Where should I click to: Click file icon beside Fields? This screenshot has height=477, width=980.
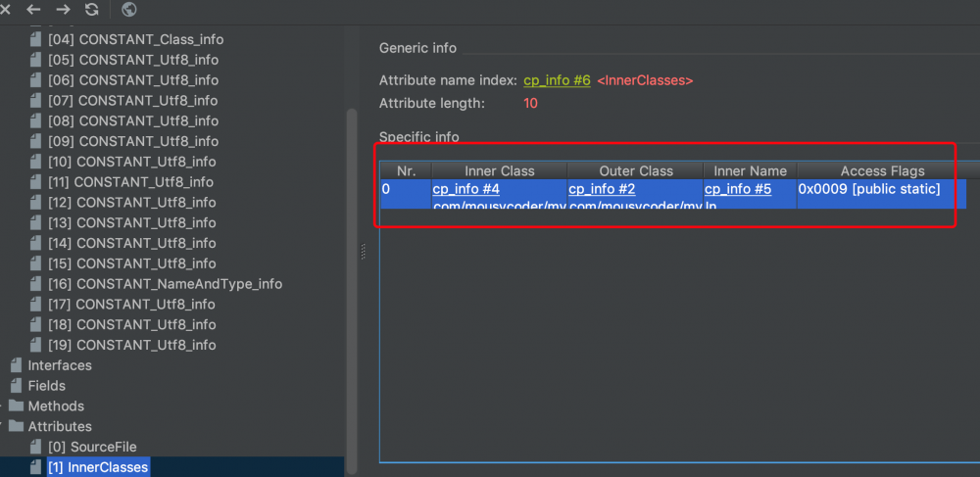point(17,386)
